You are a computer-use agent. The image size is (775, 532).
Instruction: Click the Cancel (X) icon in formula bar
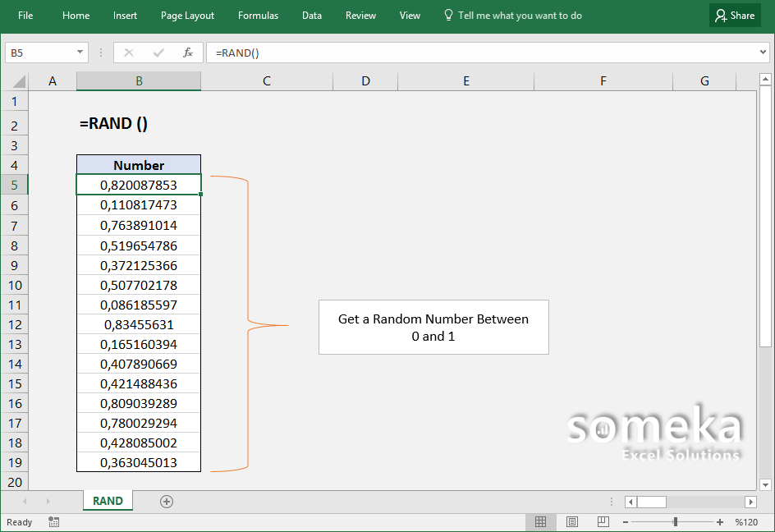click(128, 53)
